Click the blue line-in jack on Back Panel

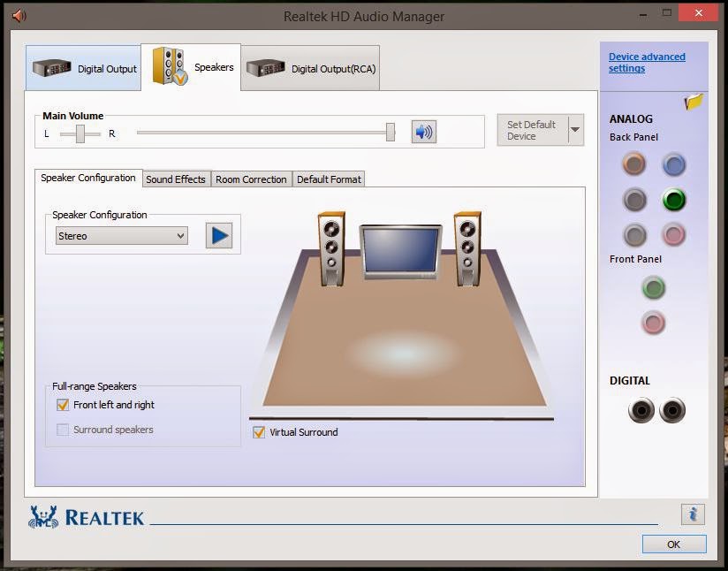tap(673, 164)
